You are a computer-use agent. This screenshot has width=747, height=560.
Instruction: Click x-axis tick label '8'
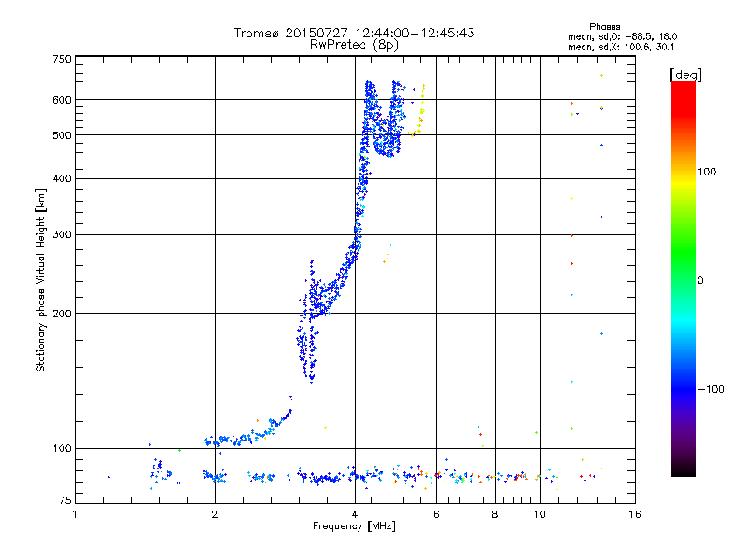click(x=495, y=514)
